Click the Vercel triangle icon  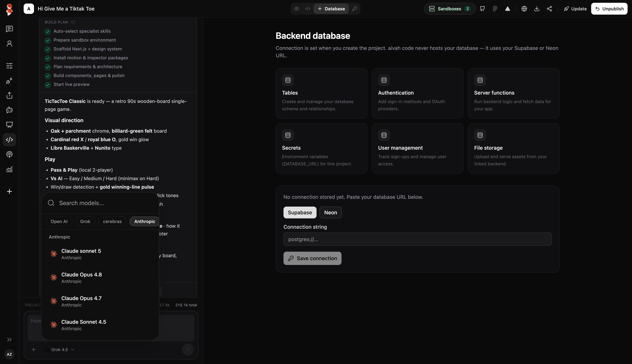[x=507, y=9]
